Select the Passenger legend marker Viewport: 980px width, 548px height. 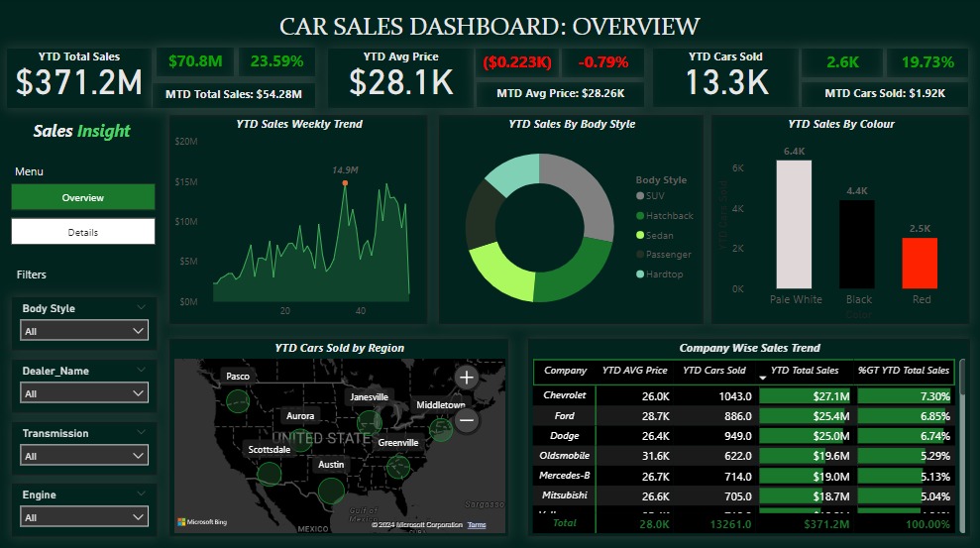tap(640, 255)
